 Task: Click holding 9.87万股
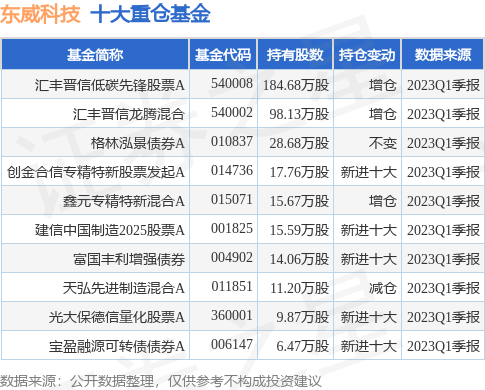pyautogui.click(x=303, y=317)
